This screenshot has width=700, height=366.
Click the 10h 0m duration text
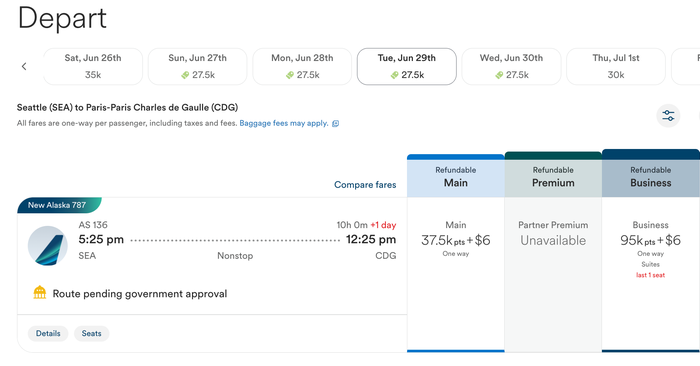(352, 225)
